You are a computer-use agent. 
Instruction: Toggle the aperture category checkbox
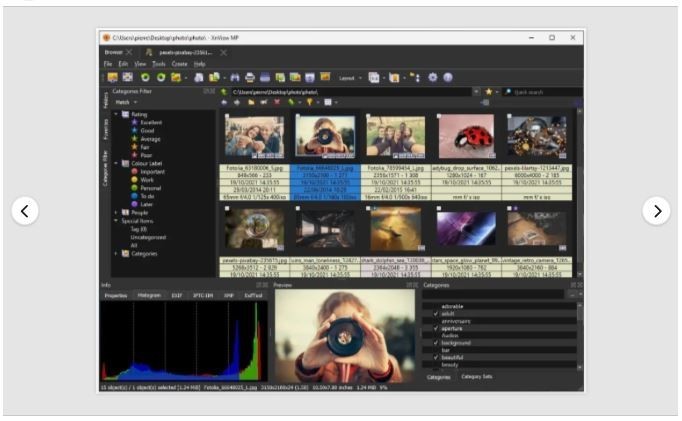[x=436, y=328]
